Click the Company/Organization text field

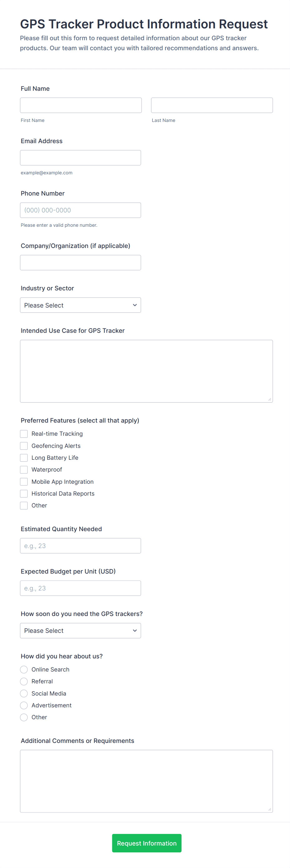coord(80,263)
